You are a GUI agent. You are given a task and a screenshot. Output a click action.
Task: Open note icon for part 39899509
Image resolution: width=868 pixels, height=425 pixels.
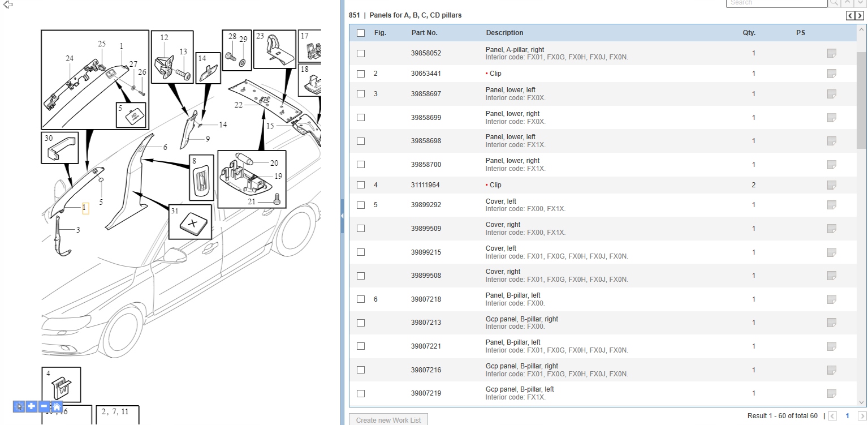pyautogui.click(x=831, y=229)
